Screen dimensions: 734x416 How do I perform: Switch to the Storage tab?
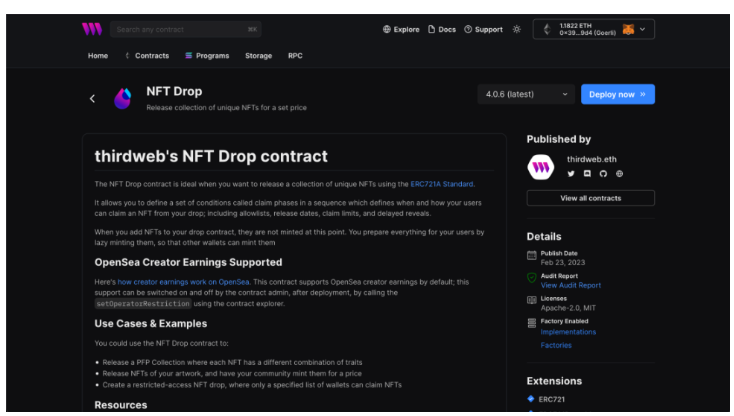click(x=258, y=56)
